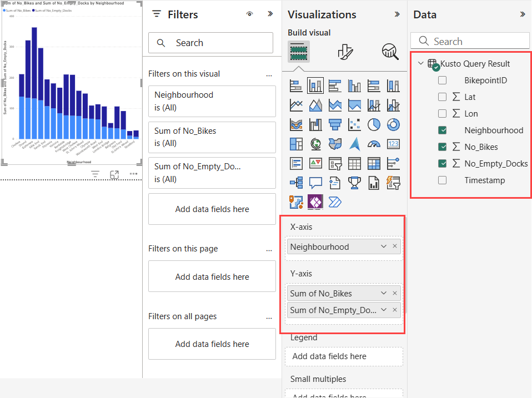Select the Line chart visual

click(x=296, y=105)
